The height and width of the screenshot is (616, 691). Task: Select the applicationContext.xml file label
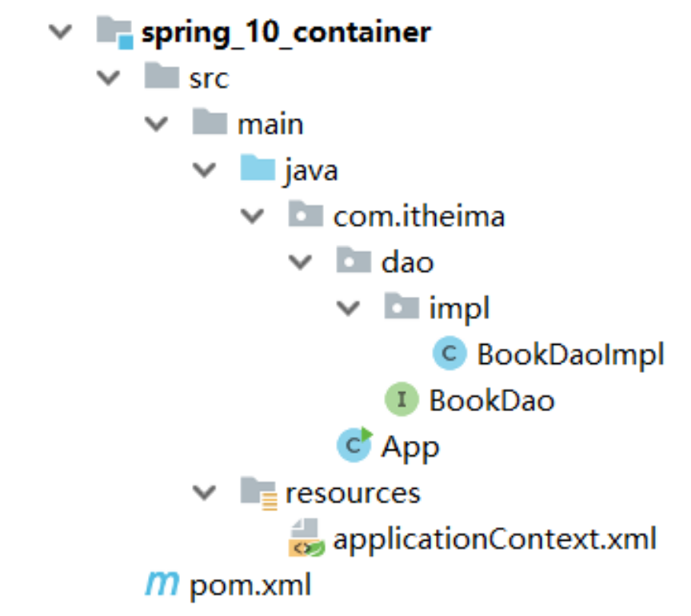[x=494, y=539]
